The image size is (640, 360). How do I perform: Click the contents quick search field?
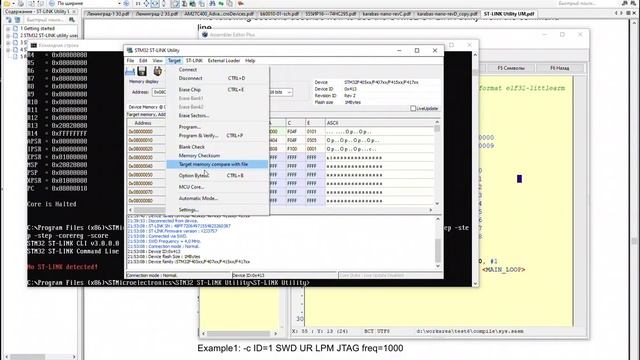tap(44, 20)
